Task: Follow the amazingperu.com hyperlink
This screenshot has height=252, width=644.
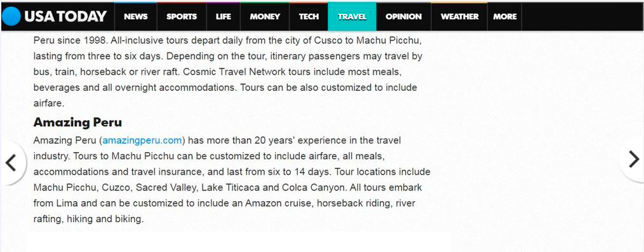Action: tap(142, 140)
